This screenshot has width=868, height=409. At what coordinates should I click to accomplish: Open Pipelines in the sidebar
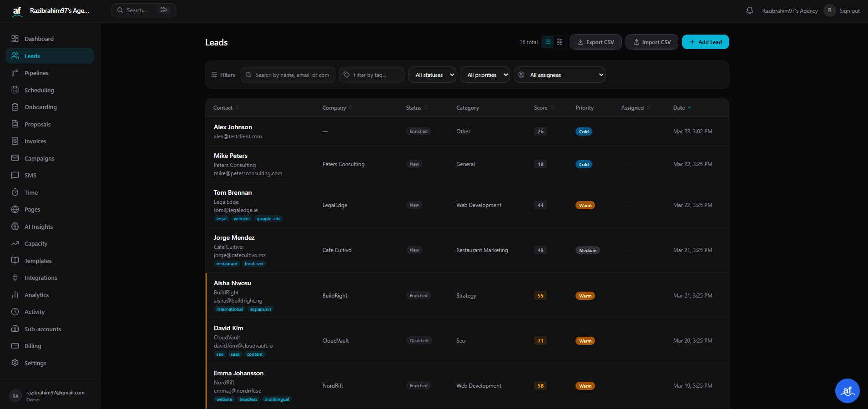[36, 73]
